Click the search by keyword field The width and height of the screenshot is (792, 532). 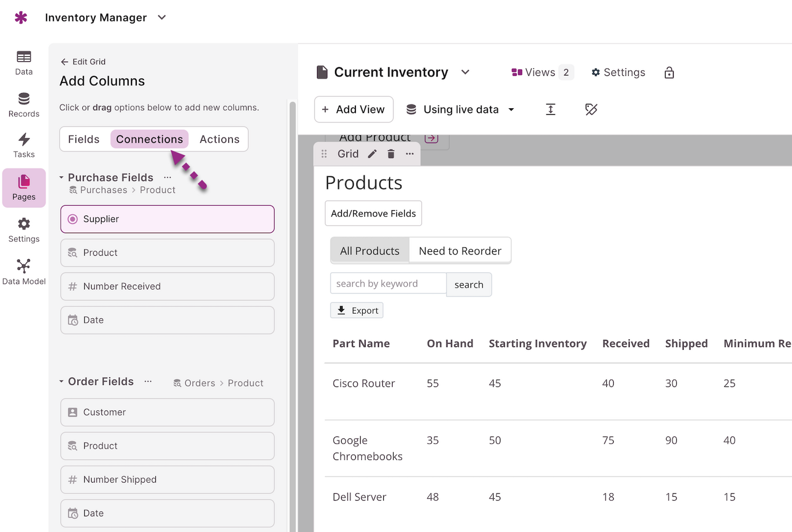388,283
